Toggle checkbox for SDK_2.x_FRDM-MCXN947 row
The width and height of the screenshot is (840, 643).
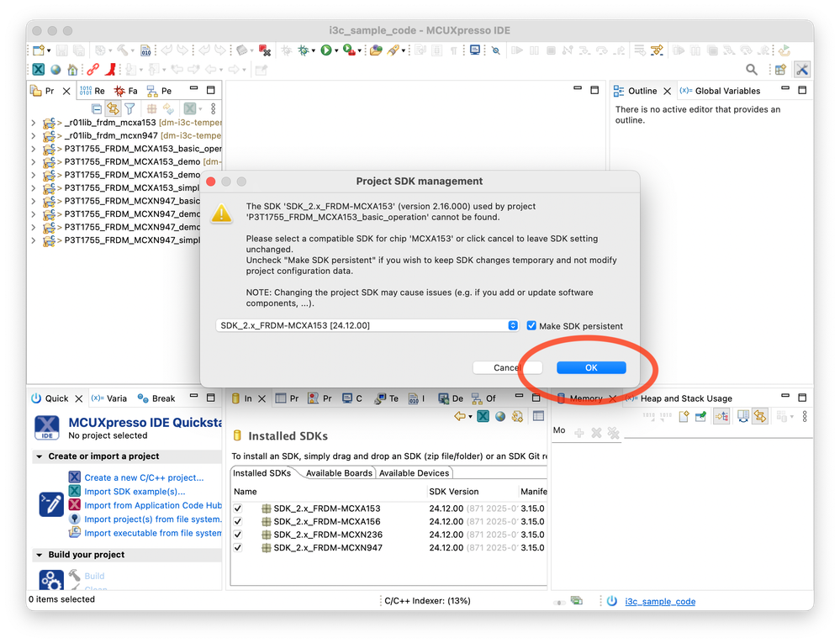[x=238, y=548]
